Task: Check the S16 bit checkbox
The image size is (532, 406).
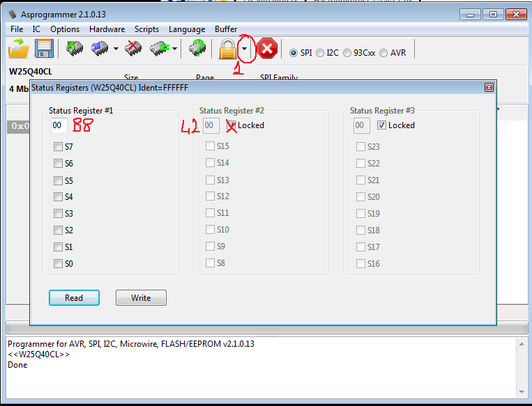Action: tap(360, 263)
